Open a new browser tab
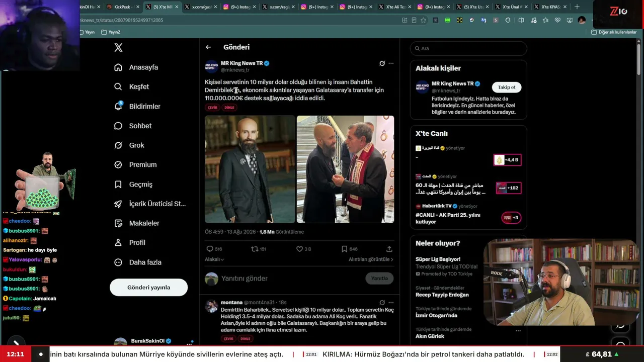The image size is (644, 362). [x=577, y=7]
